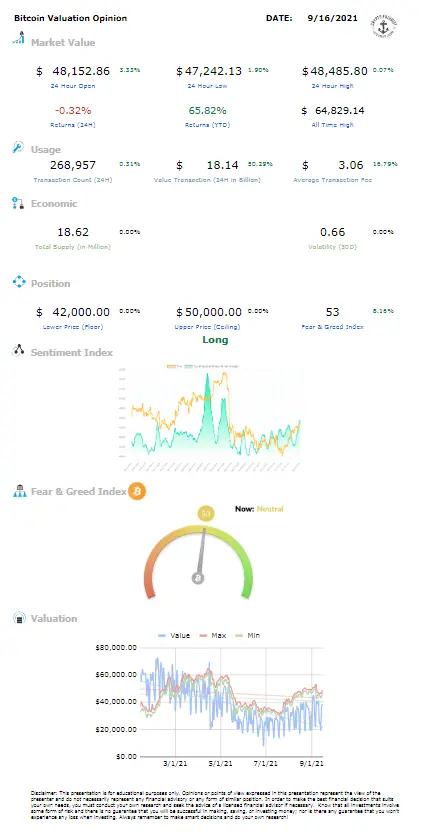Click the Volatility (30D) label

click(x=333, y=246)
